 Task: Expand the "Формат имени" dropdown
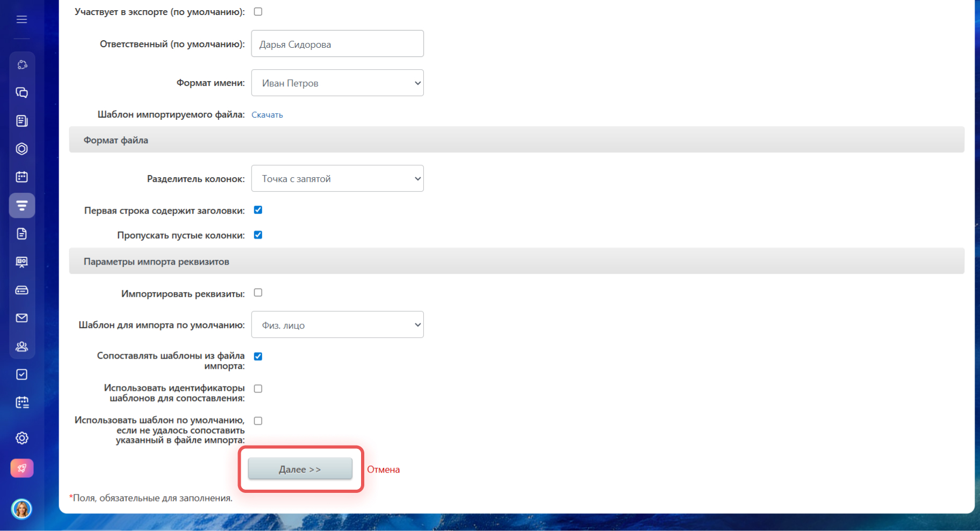(x=337, y=83)
